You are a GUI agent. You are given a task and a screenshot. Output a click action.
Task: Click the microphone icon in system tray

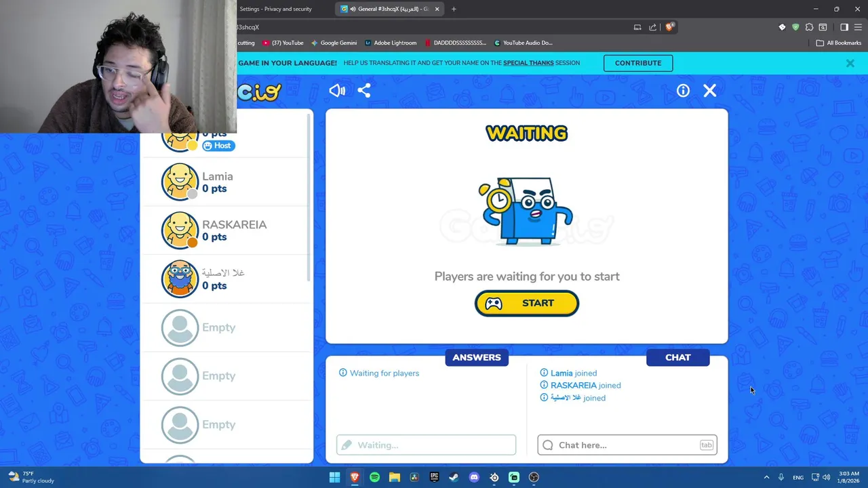781,477
